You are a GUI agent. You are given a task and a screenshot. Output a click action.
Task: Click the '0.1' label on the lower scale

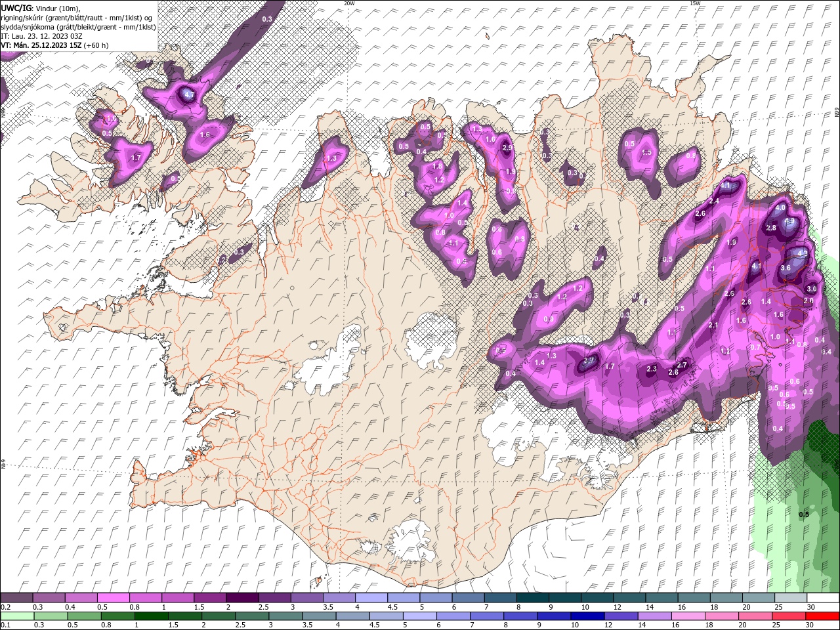[5, 625]
